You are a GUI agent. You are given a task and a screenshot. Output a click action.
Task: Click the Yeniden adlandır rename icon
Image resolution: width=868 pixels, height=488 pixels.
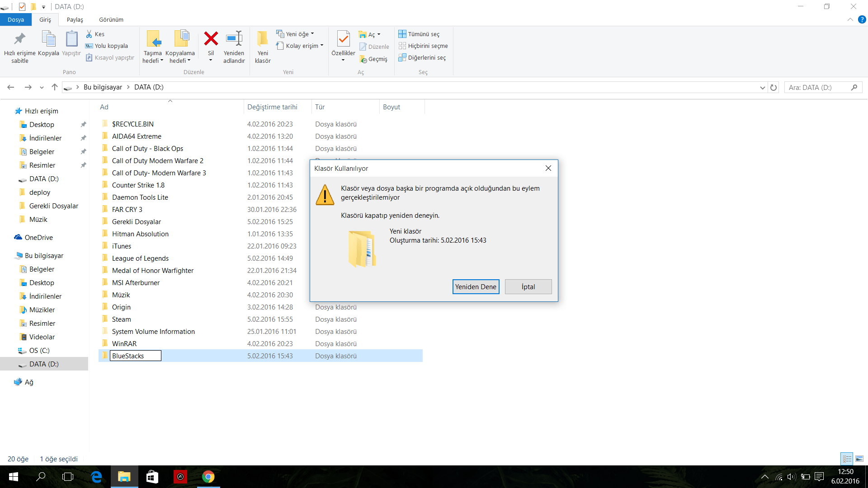[x=234, y=39]
